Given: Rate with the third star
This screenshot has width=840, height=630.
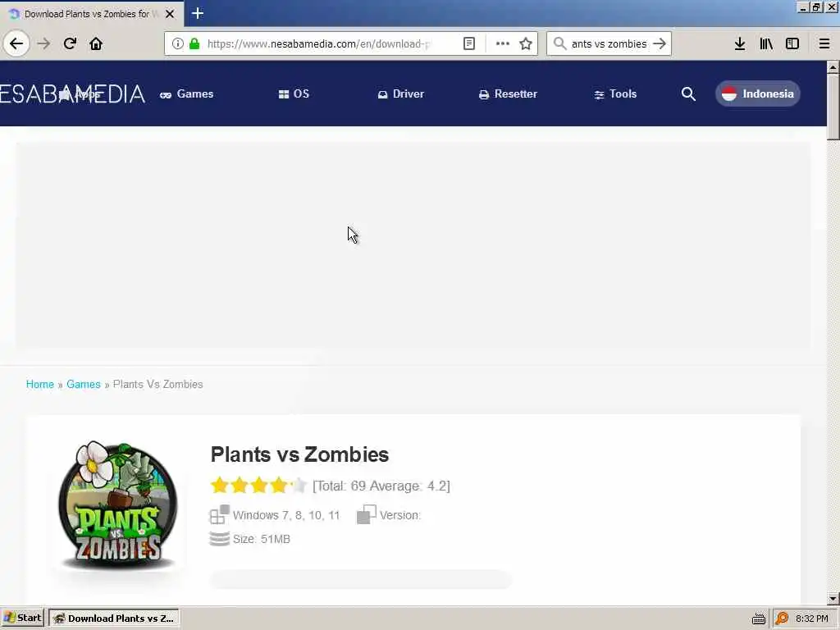Looking at the screenshot, I should (259, 486).
